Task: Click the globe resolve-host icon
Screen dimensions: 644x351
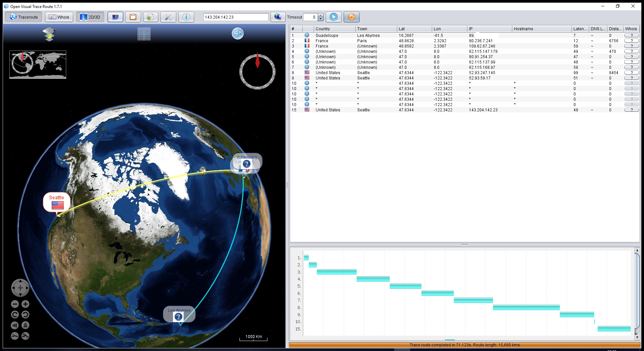Action: tap(278, 17)
